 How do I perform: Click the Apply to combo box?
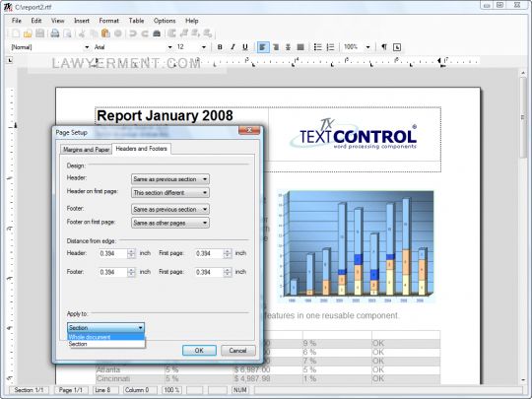[105, 328]
